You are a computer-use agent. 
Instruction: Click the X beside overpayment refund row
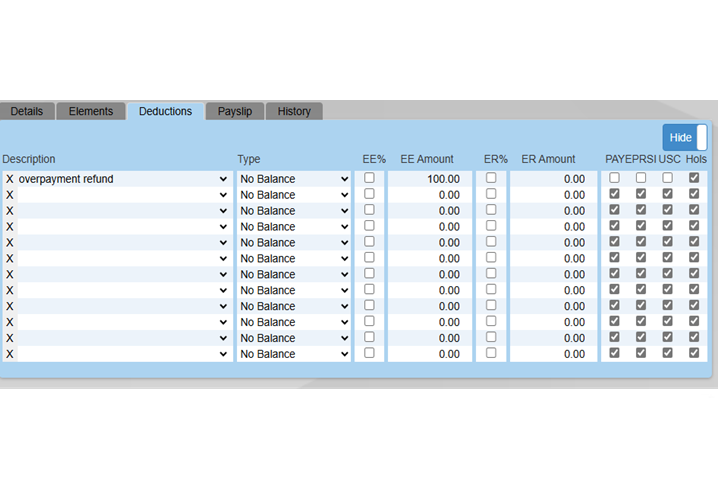[x=9, y=179]
